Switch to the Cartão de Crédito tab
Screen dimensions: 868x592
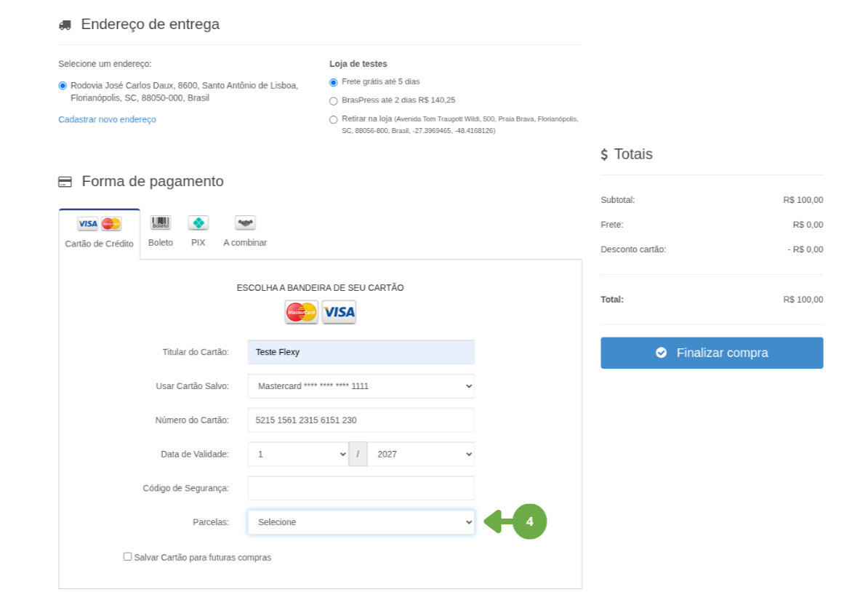point(100,234)
